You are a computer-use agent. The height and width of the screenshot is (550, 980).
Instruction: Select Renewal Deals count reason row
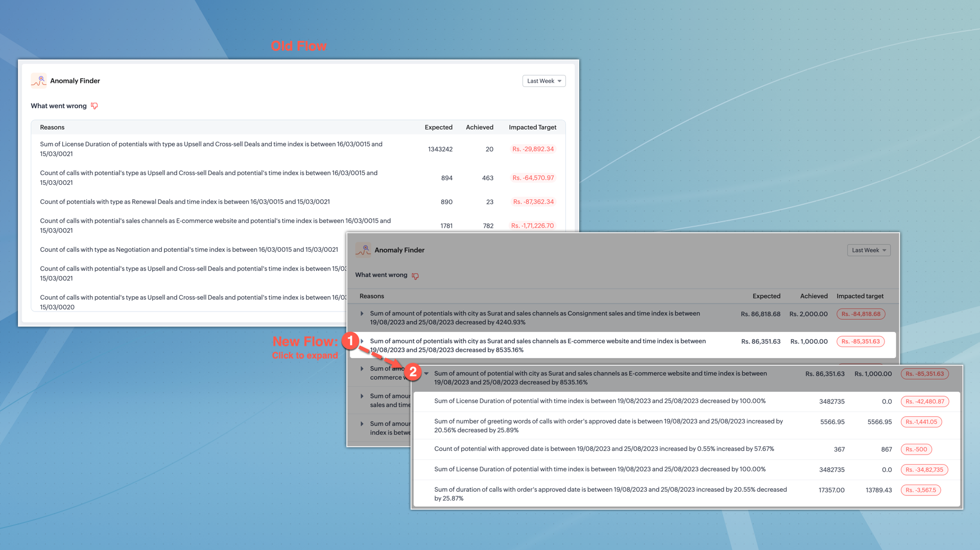(x=185, y=202)
